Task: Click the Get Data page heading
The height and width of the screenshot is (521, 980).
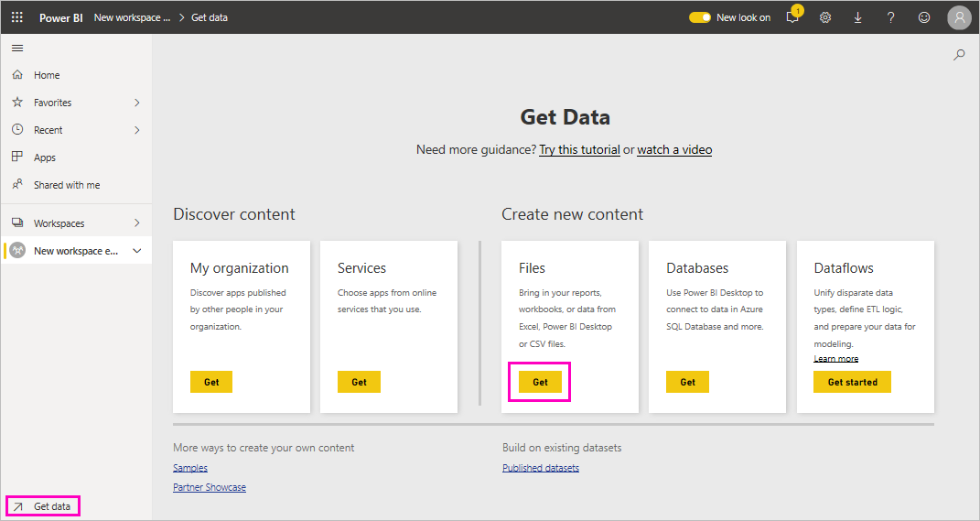Action: point(565,117)
